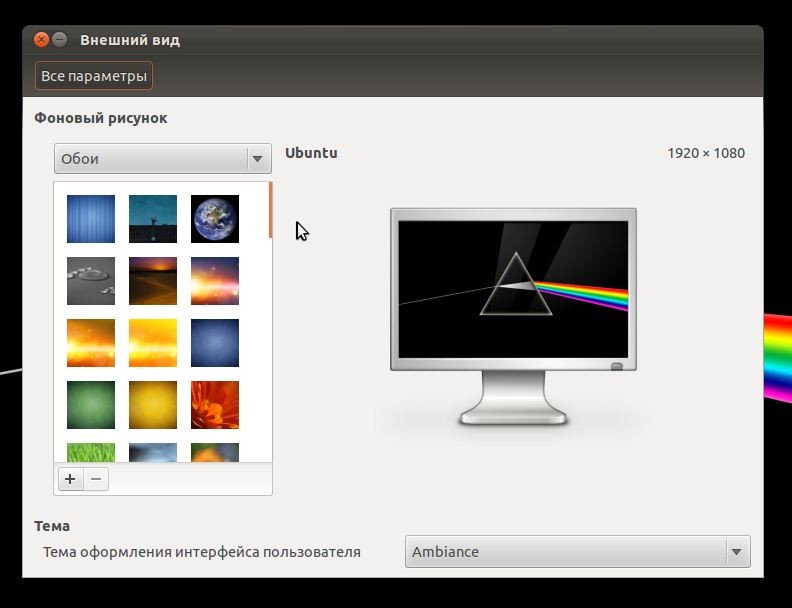Choose the green grass wallpaper thumbnail

click(91, 452)
